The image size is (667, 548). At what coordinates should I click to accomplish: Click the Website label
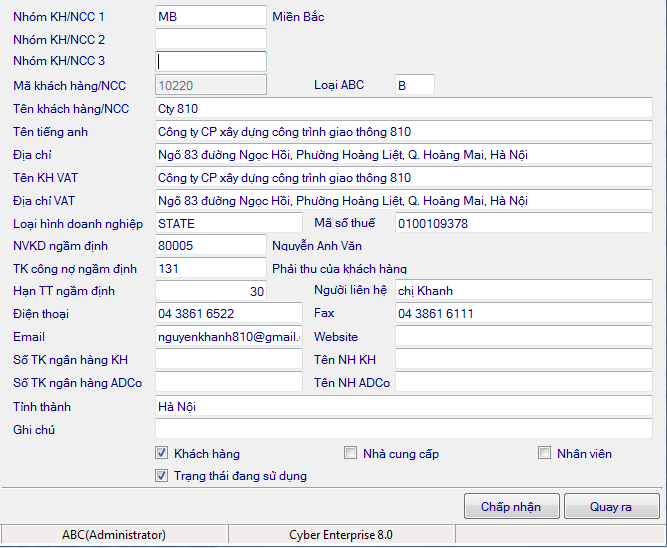click(336, 337)
